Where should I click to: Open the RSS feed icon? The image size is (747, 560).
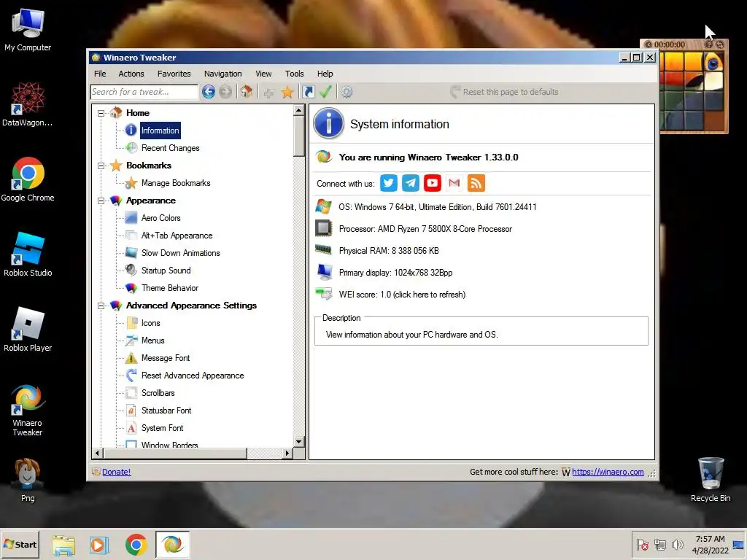pyautogui.click(x=476, y=183)
